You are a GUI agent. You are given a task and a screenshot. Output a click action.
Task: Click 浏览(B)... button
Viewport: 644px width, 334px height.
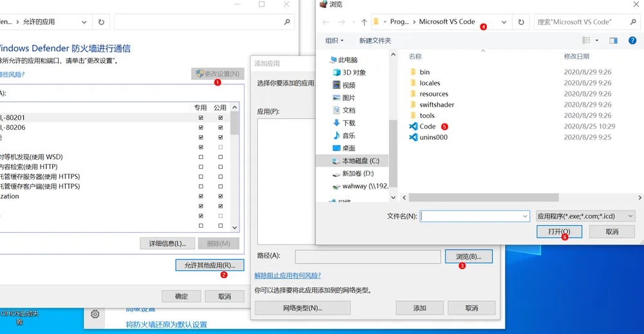click(469, 256)
